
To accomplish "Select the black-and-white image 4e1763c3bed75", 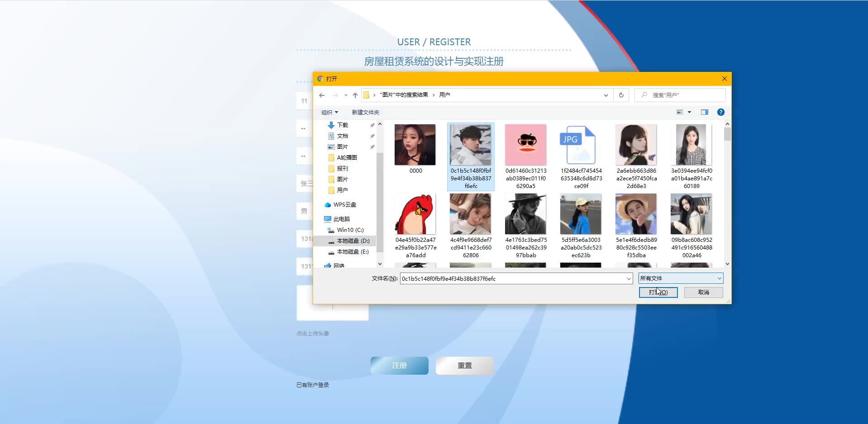I will 526,226.
